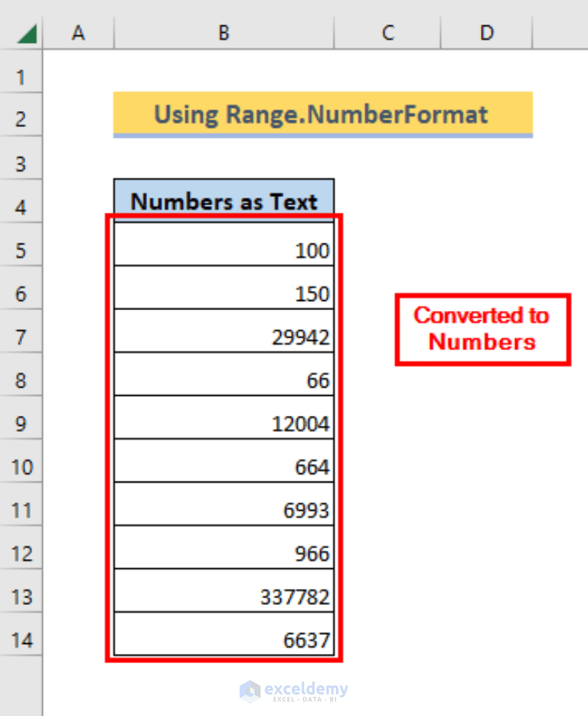Select the cell containing 664
Viewport: 588px width, 716px height.
[224, 461]
